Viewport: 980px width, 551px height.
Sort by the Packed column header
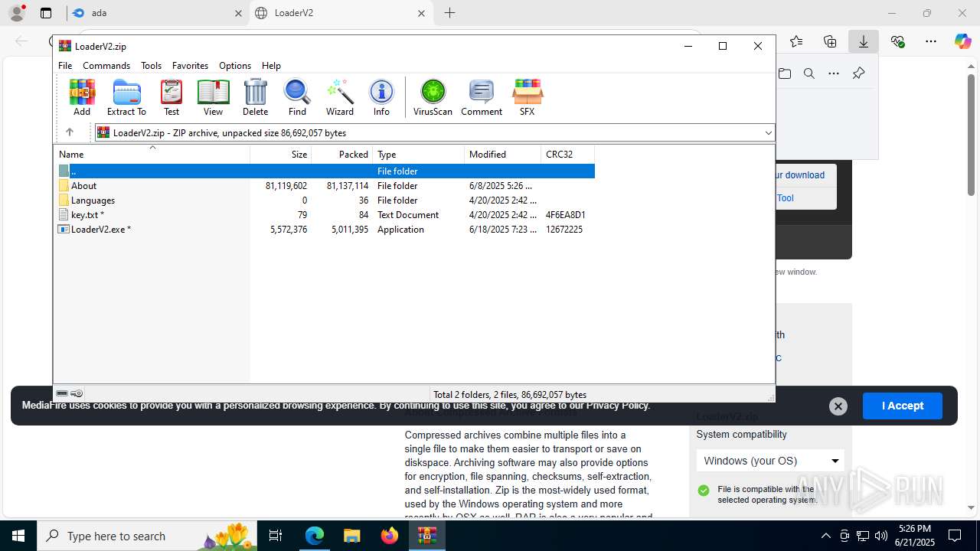click(342, 154)
